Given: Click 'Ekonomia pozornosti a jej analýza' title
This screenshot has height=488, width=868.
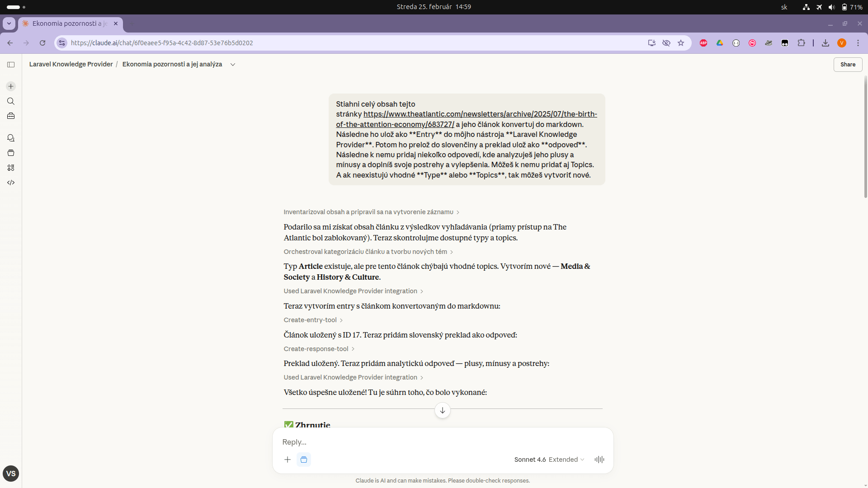Looking at the screenshot, I should click(172, 64).
